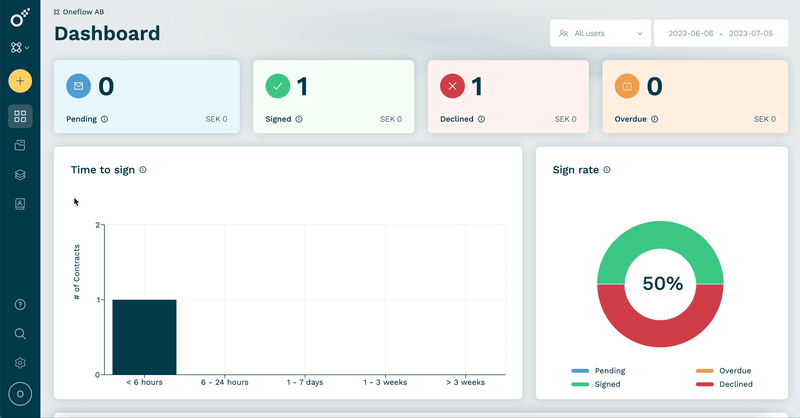
Task: Toggle the Signed legend entry in the Sign rate chart
Action: 596,384
